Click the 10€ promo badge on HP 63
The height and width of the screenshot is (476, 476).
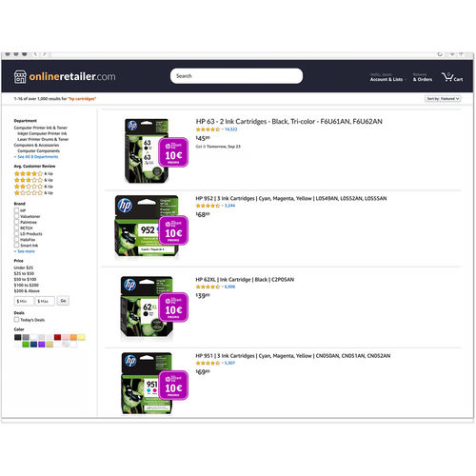click(173, 152)
